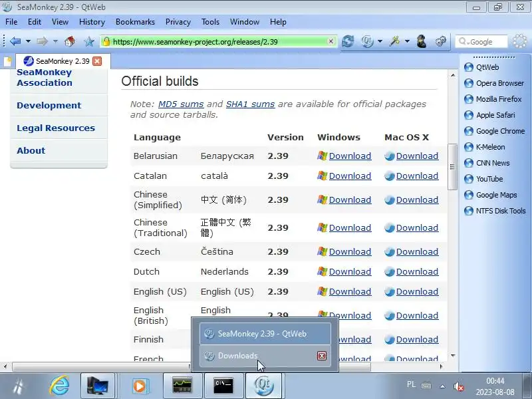This screenshot has width=532, height=399.
Task: Open the Mozilla Firefox bookmark
Action: click(493, 99)
